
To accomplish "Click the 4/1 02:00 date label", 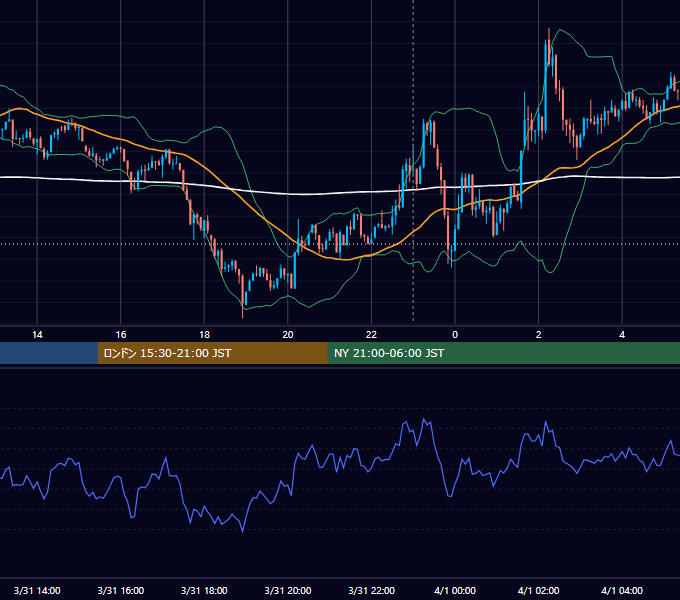I will pos(538,590).
